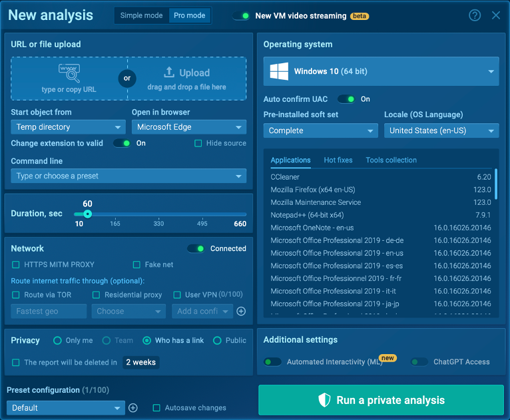This screenshot has width=510, height=420.
Task: Select Public privacy option
Action: coord(217,340)
